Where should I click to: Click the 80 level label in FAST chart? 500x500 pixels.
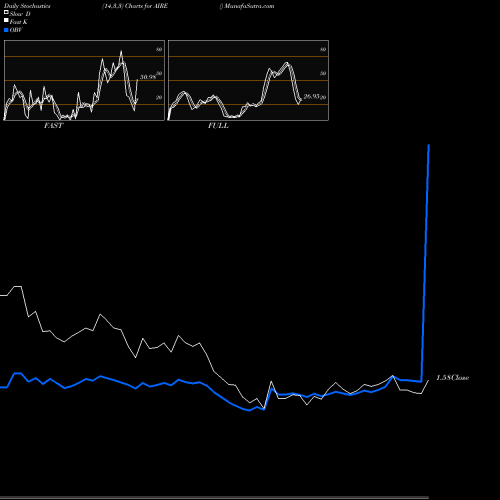click(159, 49)
